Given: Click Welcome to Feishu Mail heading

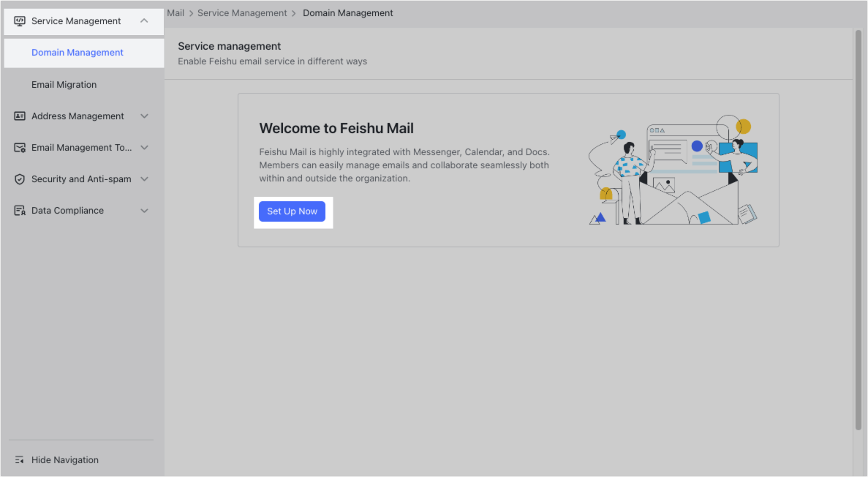Looking at the screenshot, I should 336,129.
